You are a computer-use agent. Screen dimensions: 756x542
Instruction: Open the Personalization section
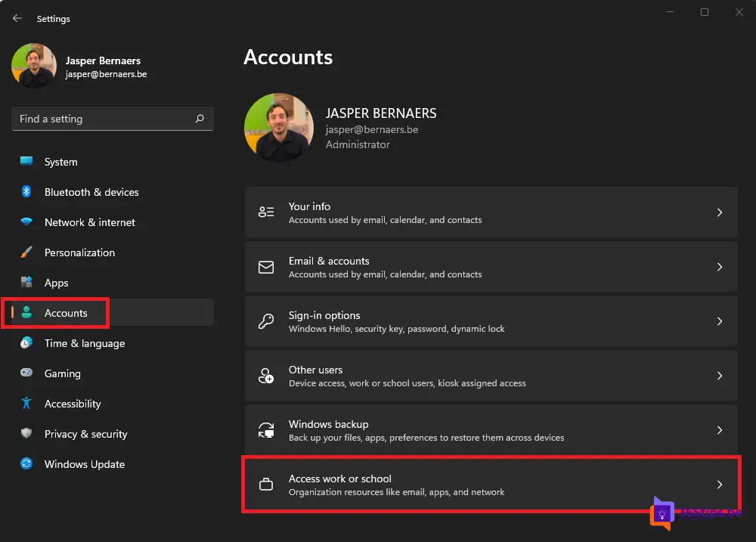(x=113, y=252)
